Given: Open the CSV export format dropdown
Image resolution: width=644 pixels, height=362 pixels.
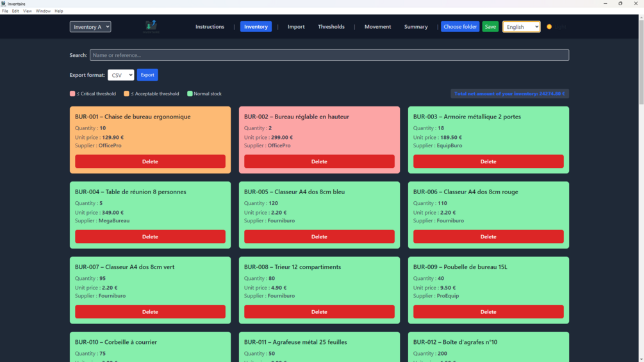Looking at the screenshot, I should click(120, 75).
